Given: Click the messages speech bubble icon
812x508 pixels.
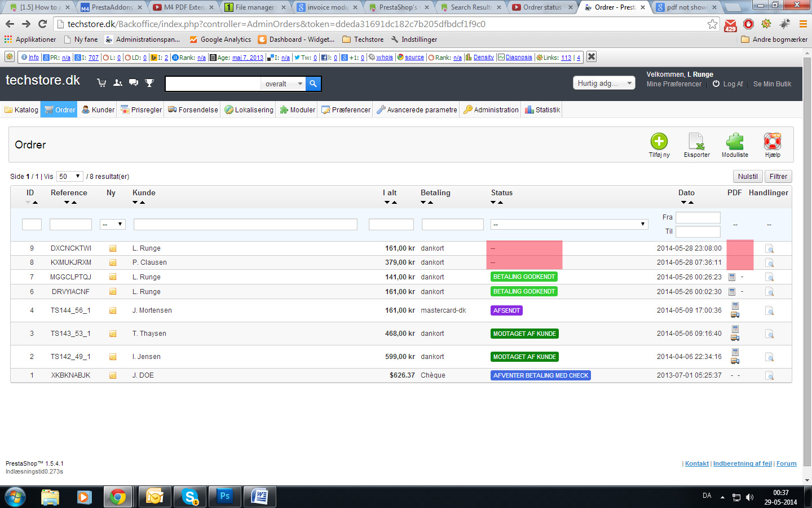Looking at the screenshot, I should [134, 82].
